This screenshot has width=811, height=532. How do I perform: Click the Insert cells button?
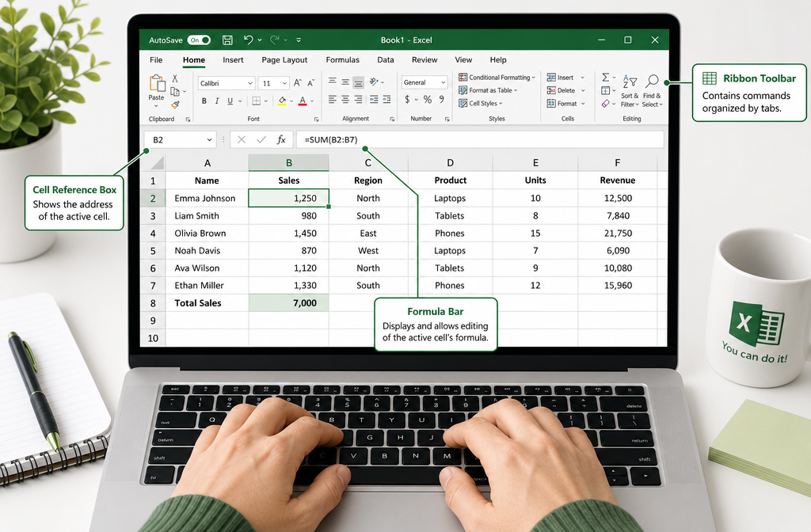pos(565,78)
